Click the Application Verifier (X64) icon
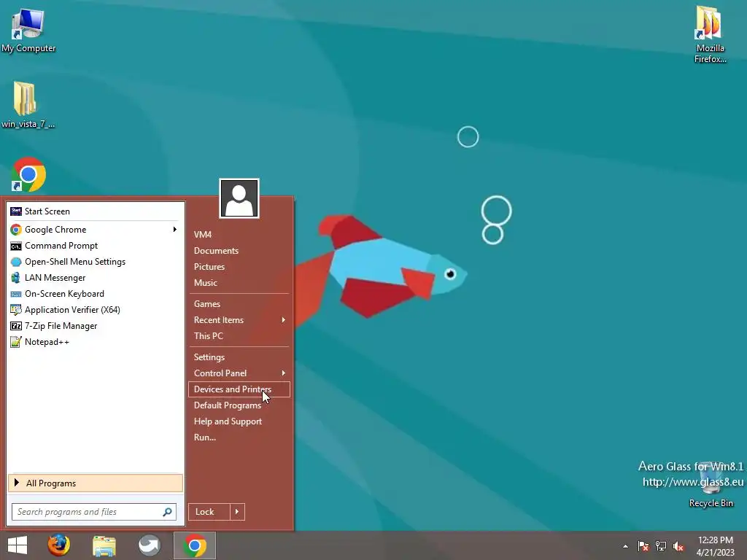This screenshot has width=747, height=560. [x=16, y=310]
